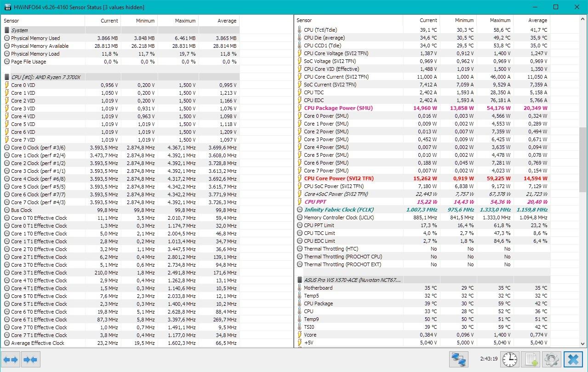Click the lightning icon of CPU PPT row

(x=300, y=202)
